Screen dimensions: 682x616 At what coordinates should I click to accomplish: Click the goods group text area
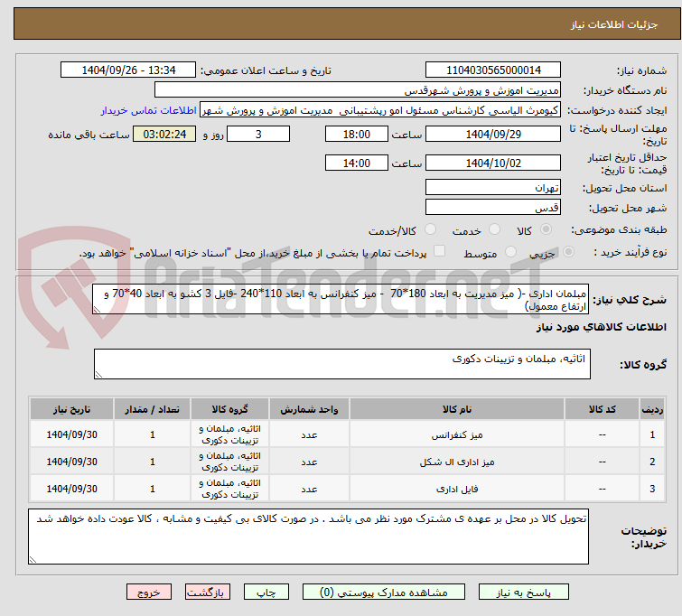(342, 364)
